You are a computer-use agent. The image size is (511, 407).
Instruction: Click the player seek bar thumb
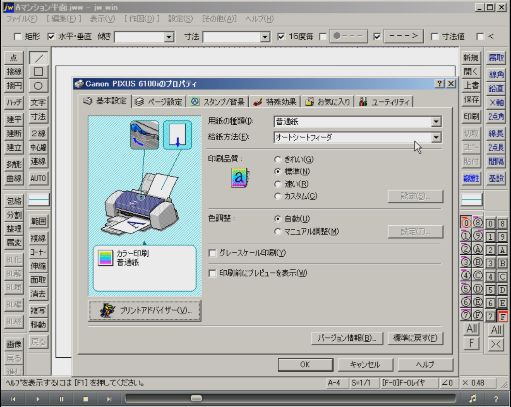tap(196, 398)
